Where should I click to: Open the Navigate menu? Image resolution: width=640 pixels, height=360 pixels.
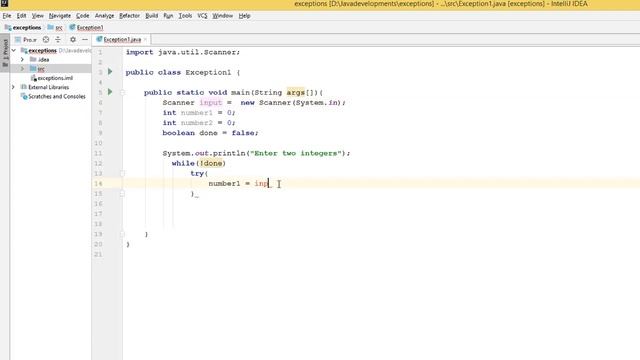[x=60, y=16]
